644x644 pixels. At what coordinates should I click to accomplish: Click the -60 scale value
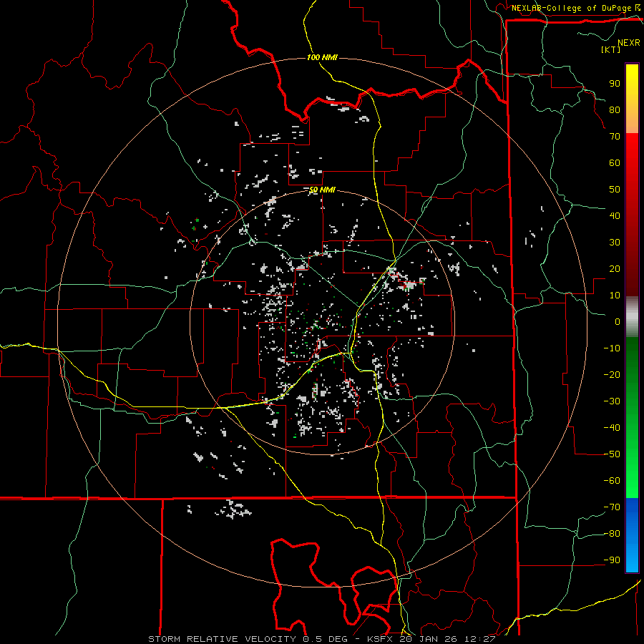[612, 481]
